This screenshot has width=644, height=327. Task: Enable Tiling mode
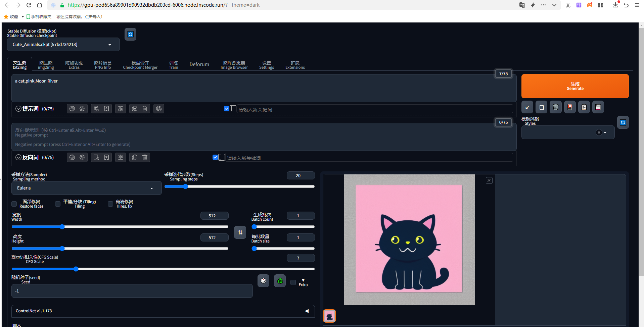coord(57,204)
